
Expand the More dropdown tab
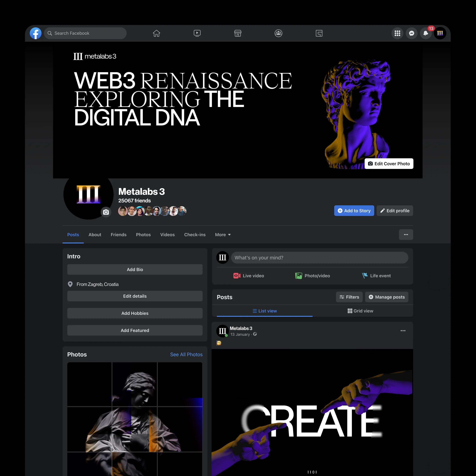click(223, 235)
